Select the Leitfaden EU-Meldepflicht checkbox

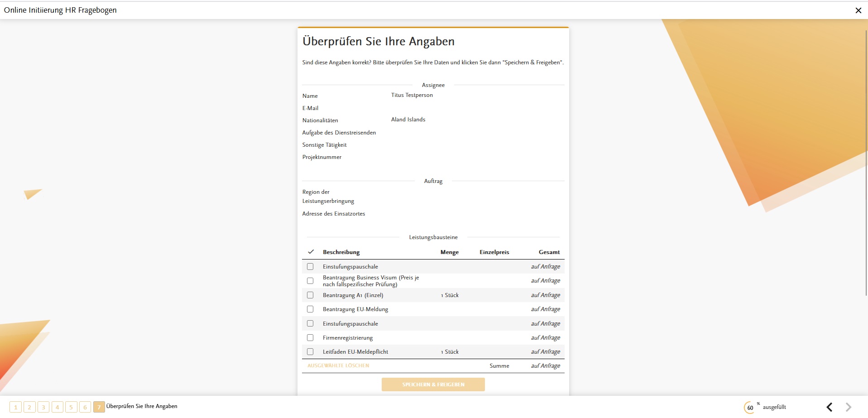click(310, 352)
